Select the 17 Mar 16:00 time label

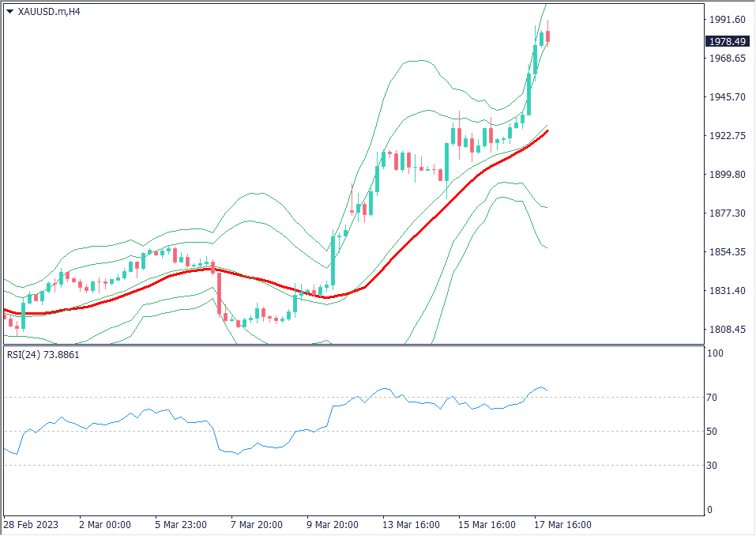click(x=562, y=525)
